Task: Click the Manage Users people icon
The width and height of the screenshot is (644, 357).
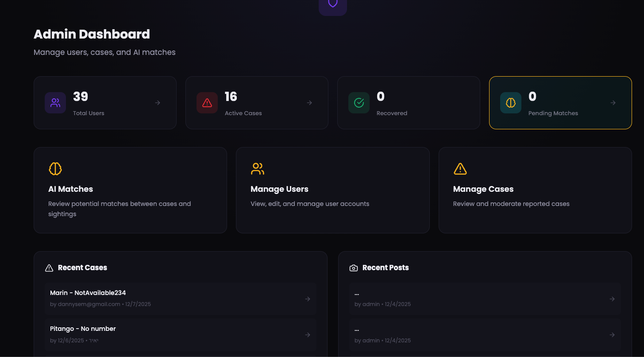Action: coord(257,169)
